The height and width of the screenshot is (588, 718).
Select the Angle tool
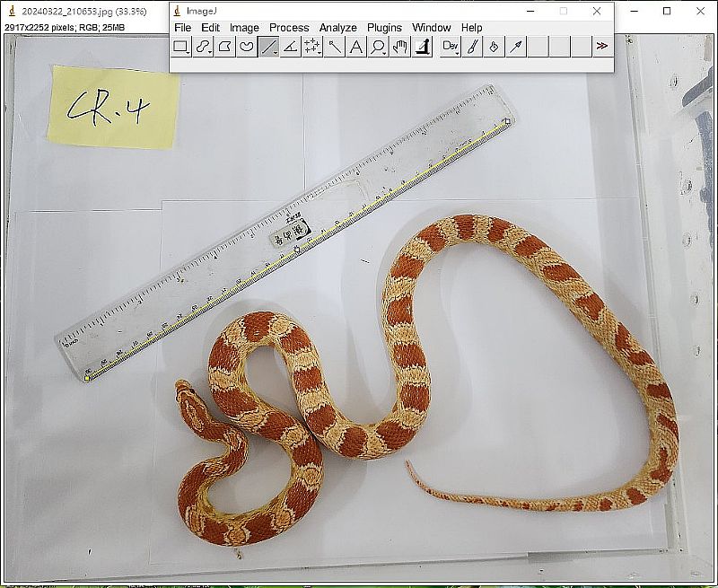290,47
